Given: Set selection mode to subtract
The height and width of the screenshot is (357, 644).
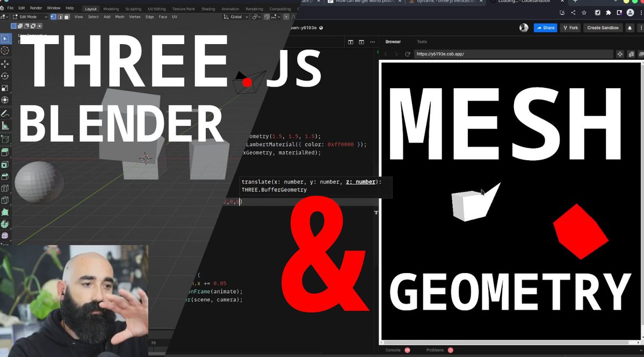Looking at the screenshot, I should pyautogui.click(x=27, y=26).
